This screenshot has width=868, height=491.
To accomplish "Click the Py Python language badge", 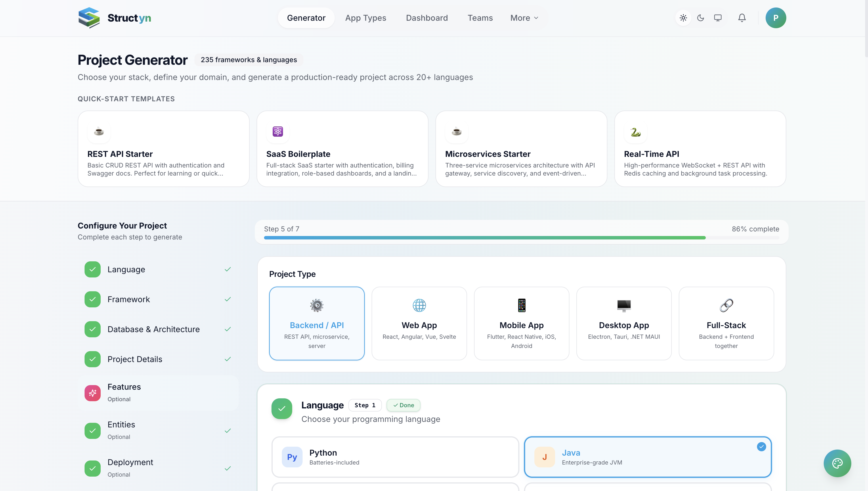I will tap(292, 457).
